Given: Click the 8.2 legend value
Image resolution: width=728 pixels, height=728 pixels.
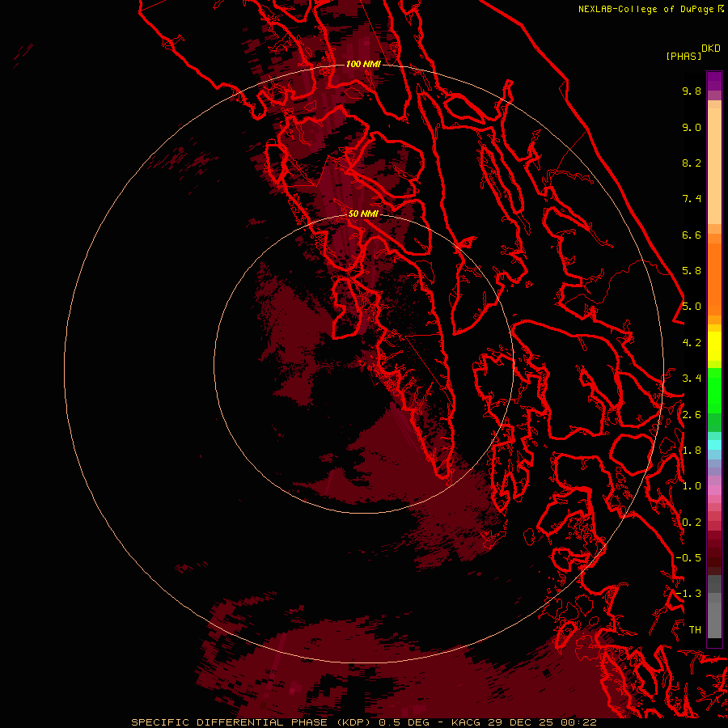Looking at the screenshot, I should pos(692,163).
